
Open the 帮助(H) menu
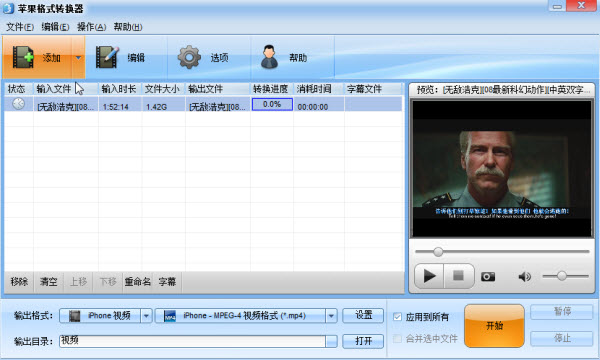click(x=128, y=27)
